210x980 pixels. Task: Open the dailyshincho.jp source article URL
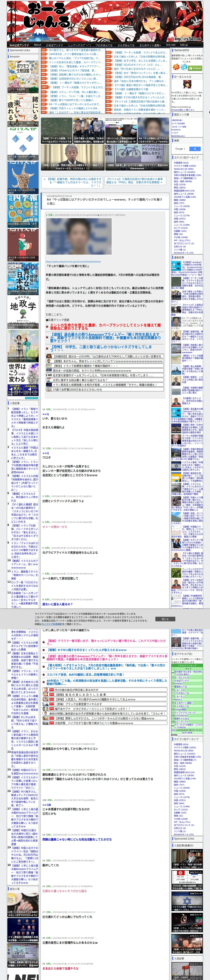pyautogui.click(x=73, y=262)
